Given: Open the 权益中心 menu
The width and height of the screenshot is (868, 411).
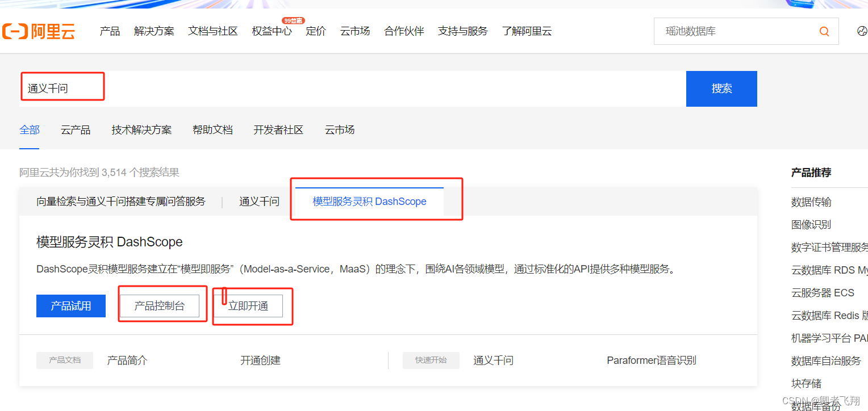Looking at the screenshot, I should point(272,31).
